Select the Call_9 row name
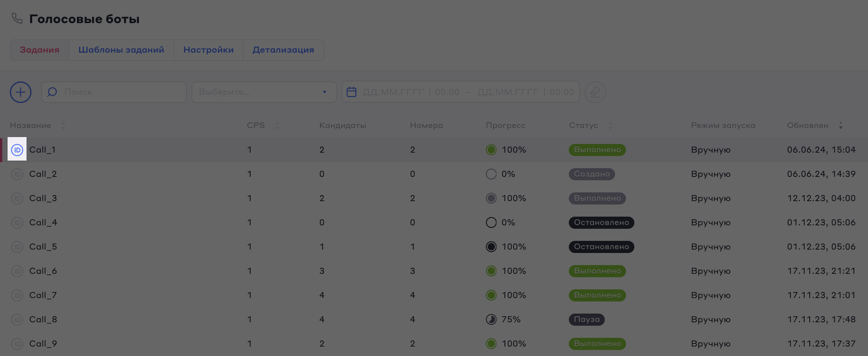The image size is (868, 356). [x=43, y=344]
